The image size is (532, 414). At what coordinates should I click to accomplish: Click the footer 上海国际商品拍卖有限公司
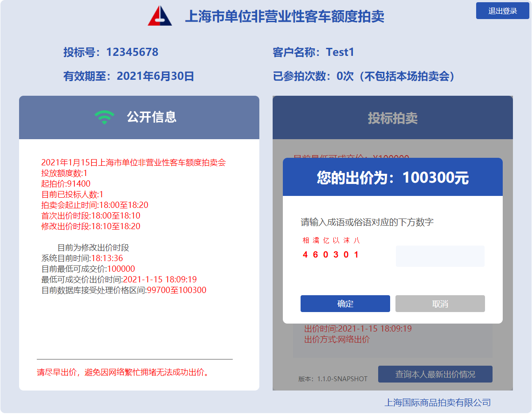[x=438, y=402]
